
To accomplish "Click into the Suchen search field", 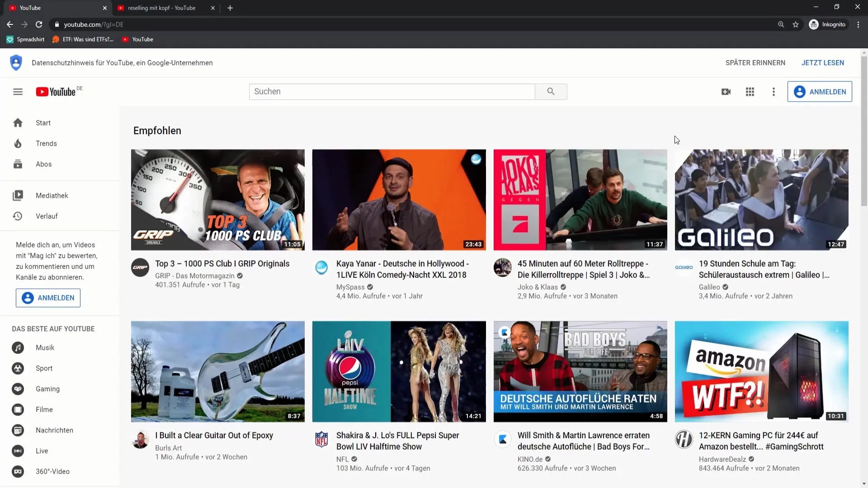I will [x=392, y=91].
